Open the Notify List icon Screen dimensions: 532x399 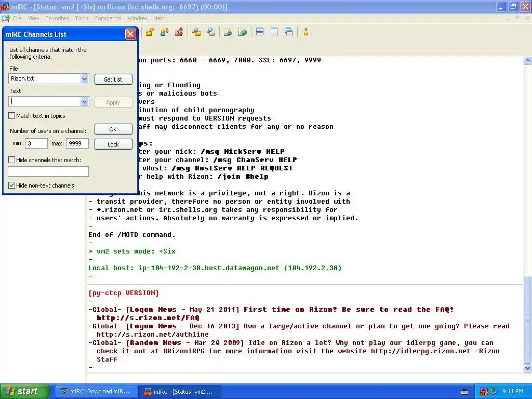(x=228, y=32)
